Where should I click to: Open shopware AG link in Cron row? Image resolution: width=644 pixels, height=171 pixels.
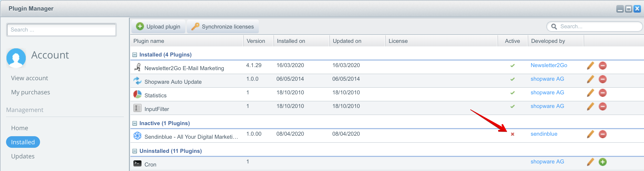(547, 162)
